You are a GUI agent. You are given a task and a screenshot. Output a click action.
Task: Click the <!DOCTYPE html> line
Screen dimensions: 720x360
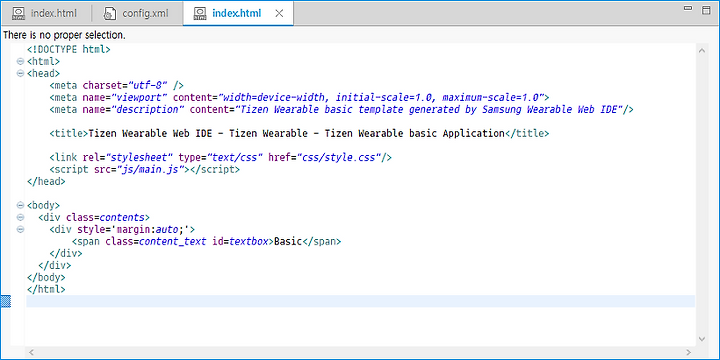tap(69, 49)
